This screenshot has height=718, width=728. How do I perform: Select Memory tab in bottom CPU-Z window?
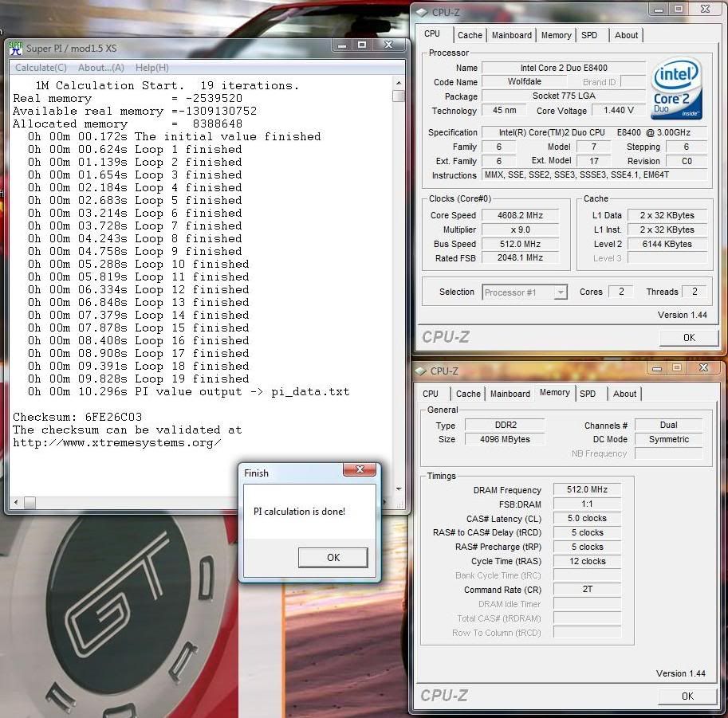pyautogui.click(x=555, y=393)
